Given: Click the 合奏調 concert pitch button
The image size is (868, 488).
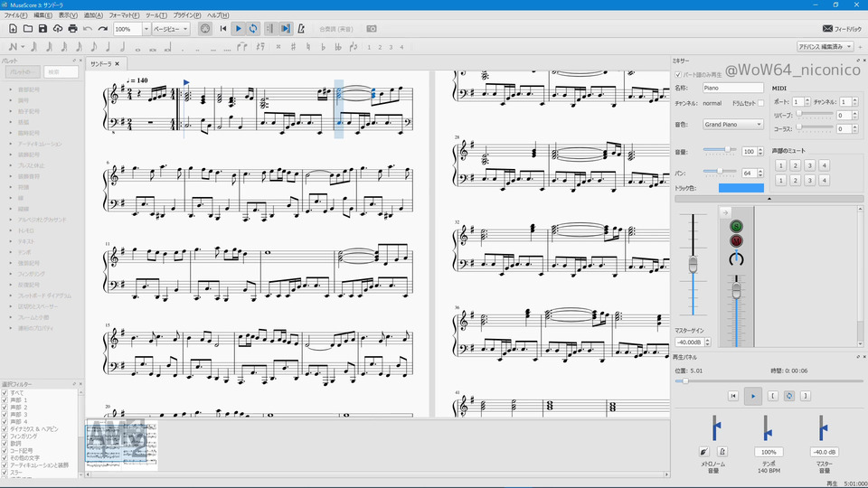Looking at the screenshot, I should tap(336, 29).
